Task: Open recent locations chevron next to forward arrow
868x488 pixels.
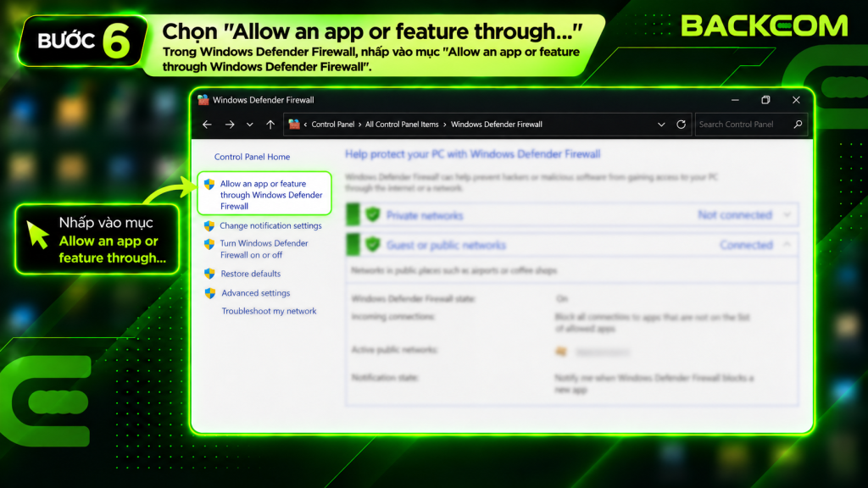Action: click(250, 125)
